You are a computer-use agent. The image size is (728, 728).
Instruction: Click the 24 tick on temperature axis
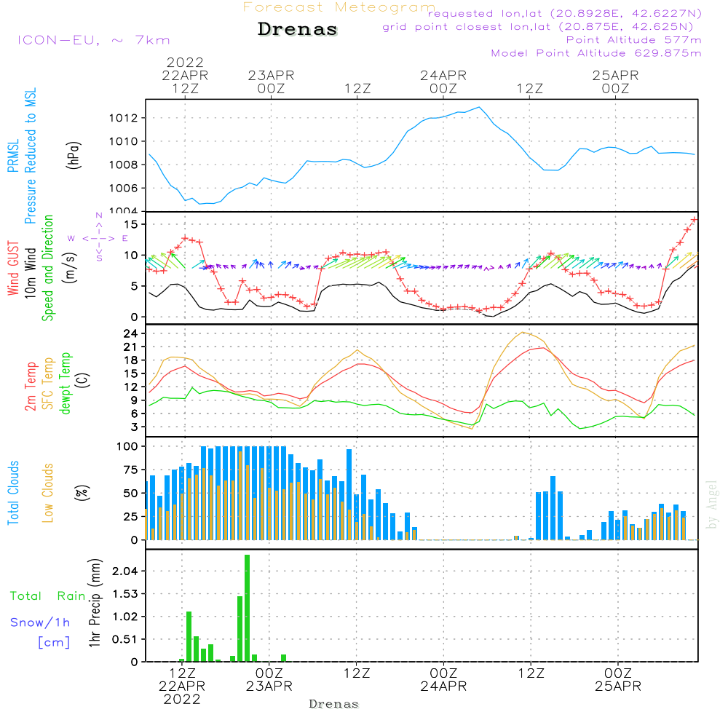(x=131, y=333)
